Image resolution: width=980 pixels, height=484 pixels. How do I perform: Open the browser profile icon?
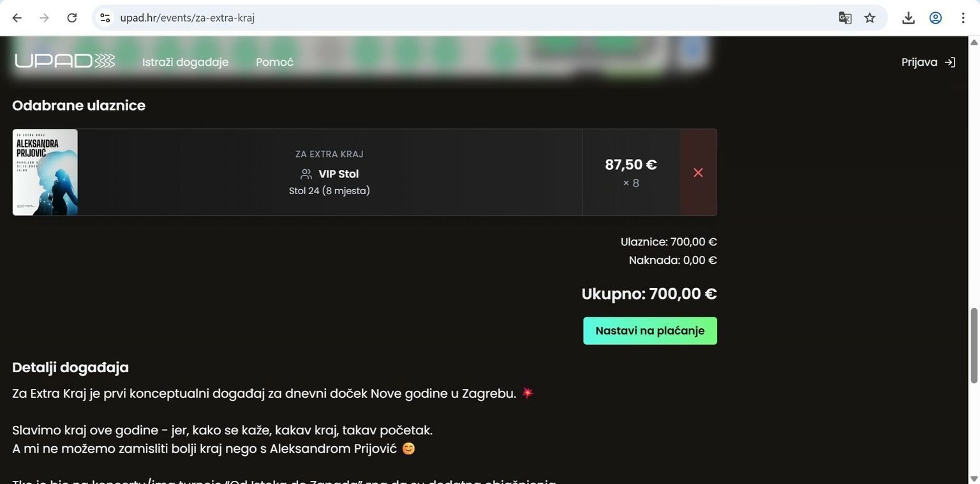point(935,18)
